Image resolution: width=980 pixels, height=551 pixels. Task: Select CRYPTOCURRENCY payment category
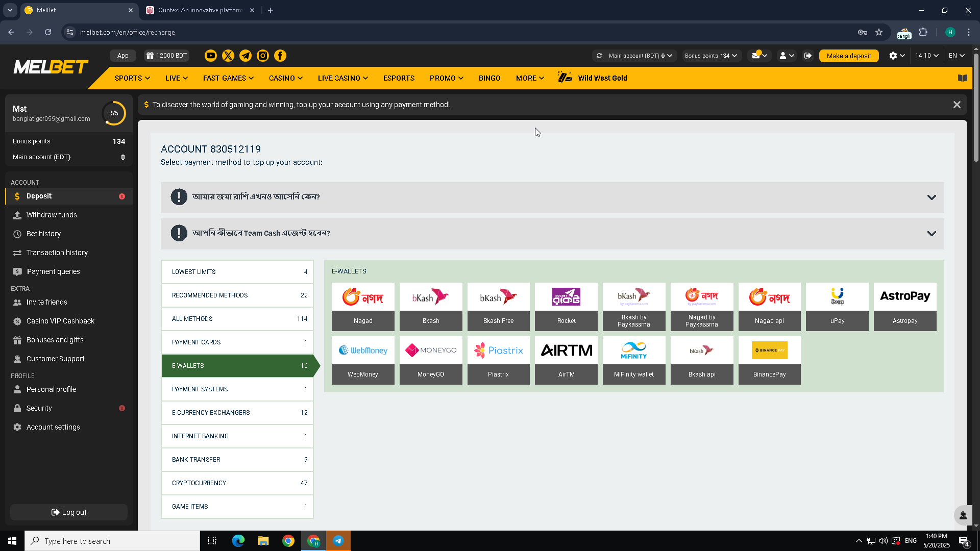coord(237,483)
